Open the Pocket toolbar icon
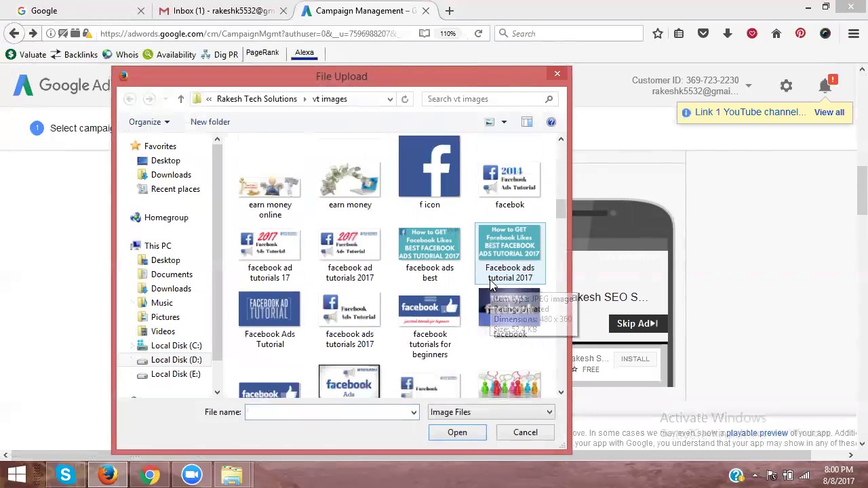This screenshot has height=488, width=868. pos(703,33)
